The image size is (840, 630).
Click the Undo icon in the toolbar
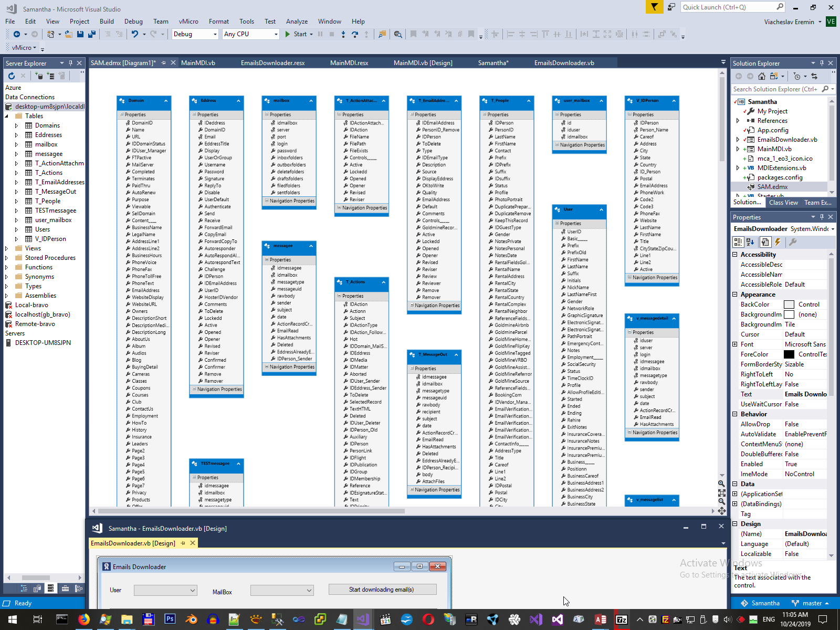[135, 34]
